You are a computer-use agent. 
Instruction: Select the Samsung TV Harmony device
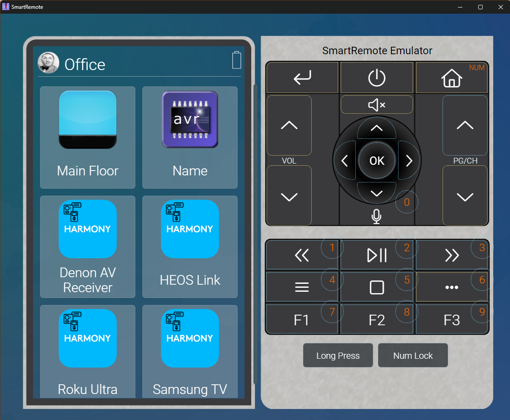pyautogui.click(x=190, y=351)
